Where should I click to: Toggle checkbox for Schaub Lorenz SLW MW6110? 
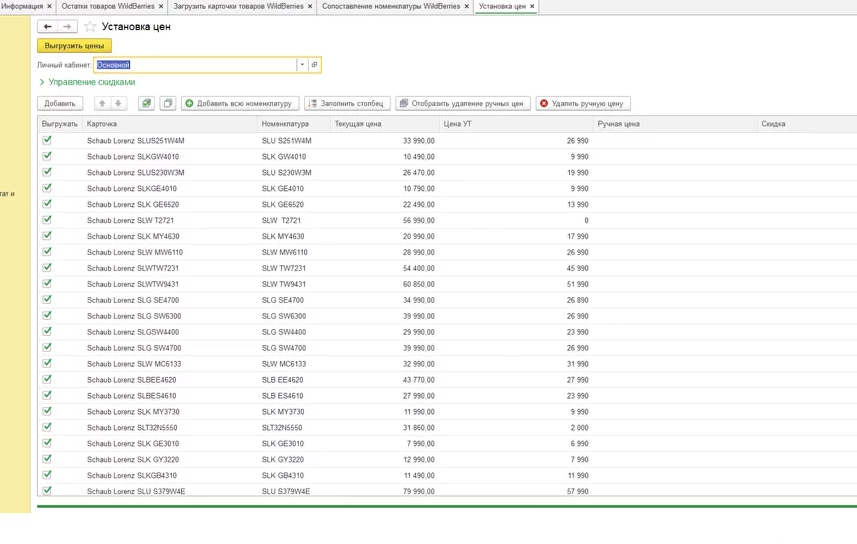point(47,251)
